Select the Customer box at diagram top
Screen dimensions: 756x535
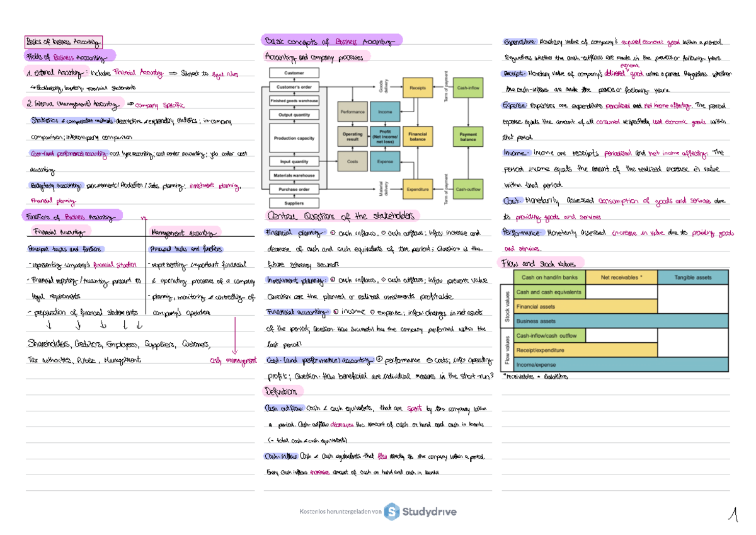pos(294,73)
